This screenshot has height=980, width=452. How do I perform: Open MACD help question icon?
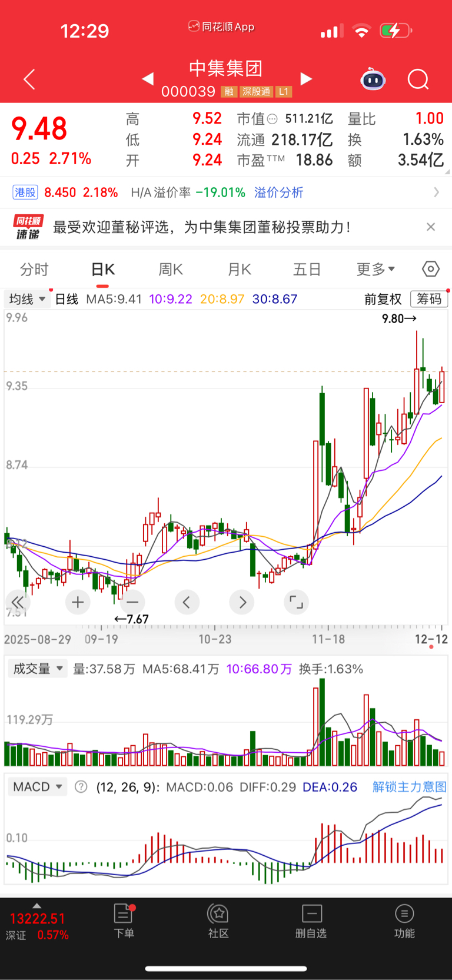click(x=81, y=787)
